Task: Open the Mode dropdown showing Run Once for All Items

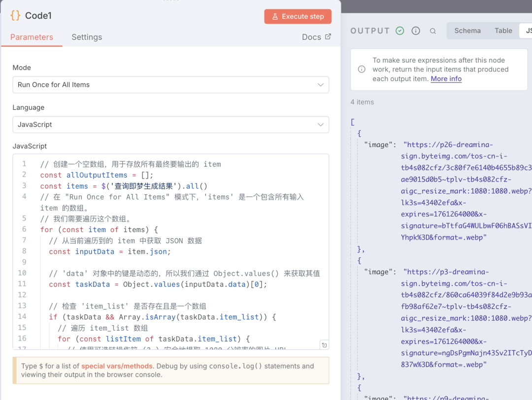Action: (170, 85)
